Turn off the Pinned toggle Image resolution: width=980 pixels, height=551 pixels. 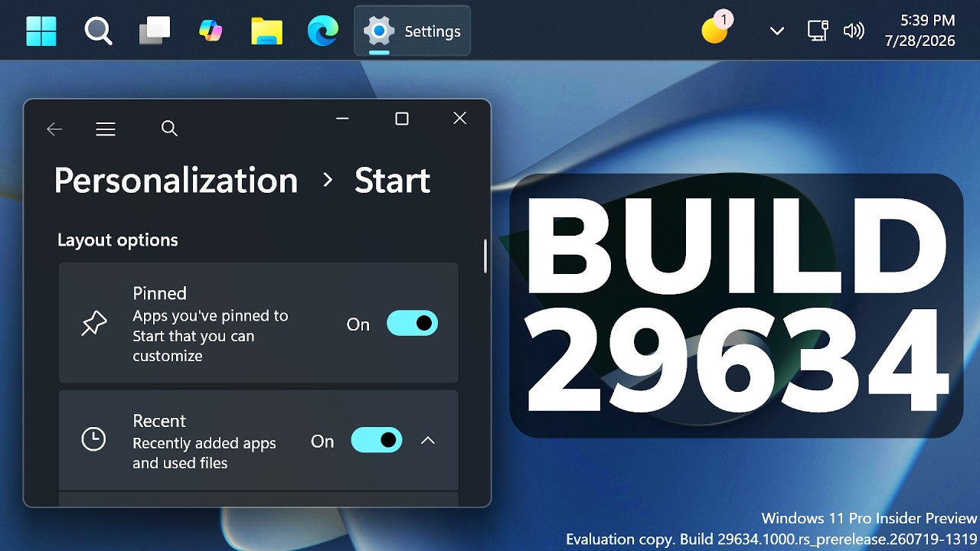coord(412,323)
